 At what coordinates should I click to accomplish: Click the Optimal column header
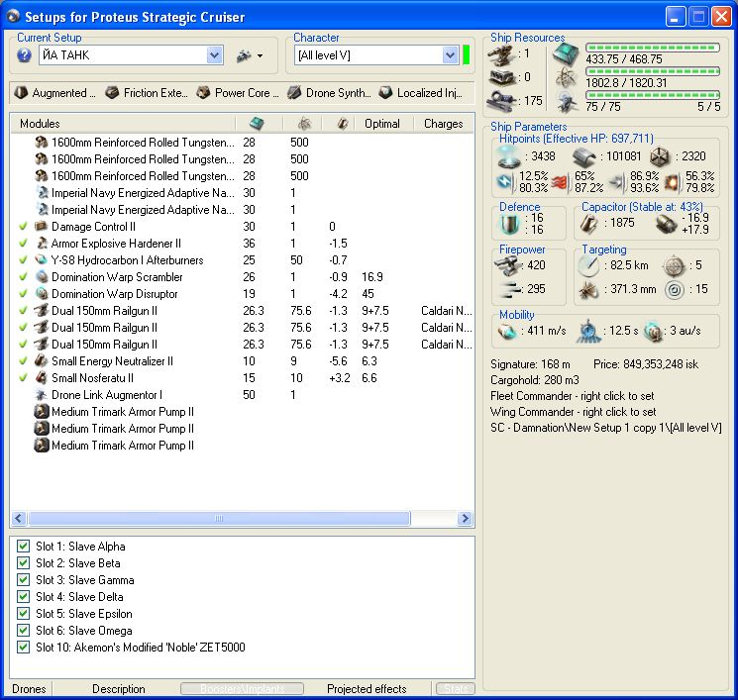click(382, 124)
